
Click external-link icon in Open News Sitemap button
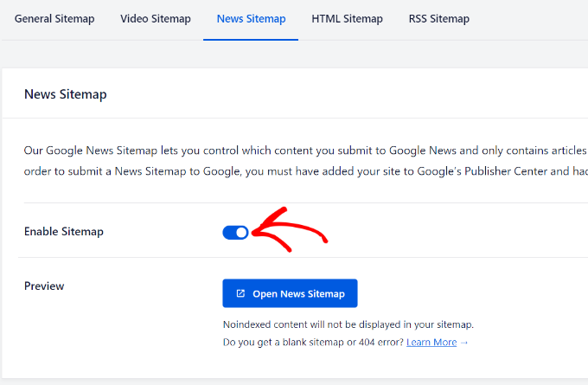click(x=240, y=294)
